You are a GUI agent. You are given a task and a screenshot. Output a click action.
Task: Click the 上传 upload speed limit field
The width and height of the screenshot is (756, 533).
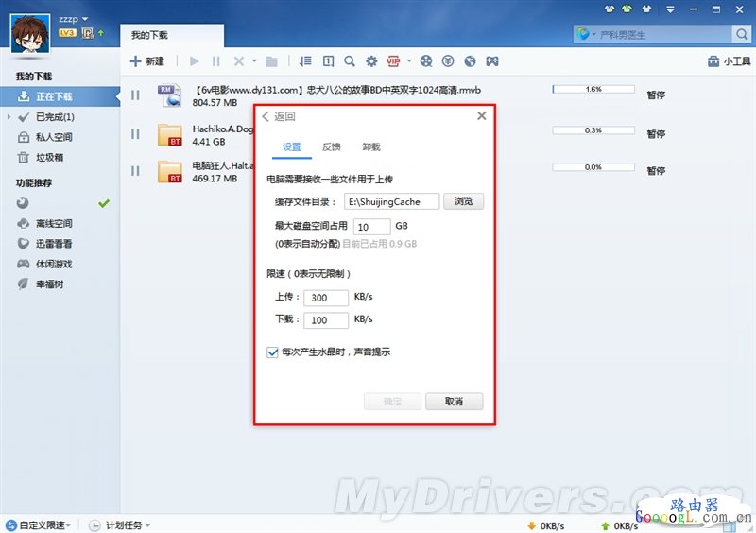pyautogui.click(x=327, y=298)
